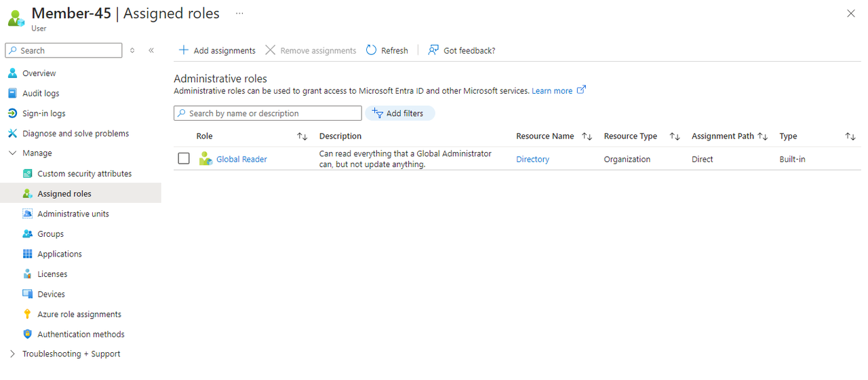Click the Global Reader description text
Screen dimensions: 868x380
(x=406, y=159)
